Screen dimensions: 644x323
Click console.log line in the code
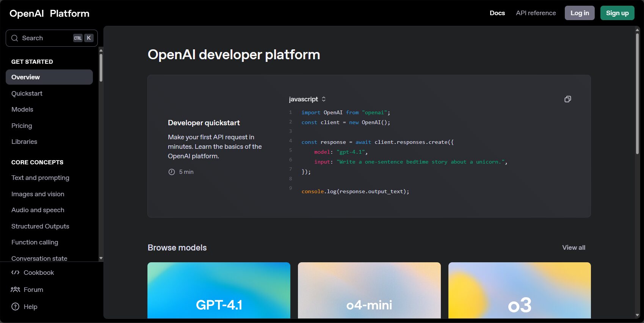[355, 191]
